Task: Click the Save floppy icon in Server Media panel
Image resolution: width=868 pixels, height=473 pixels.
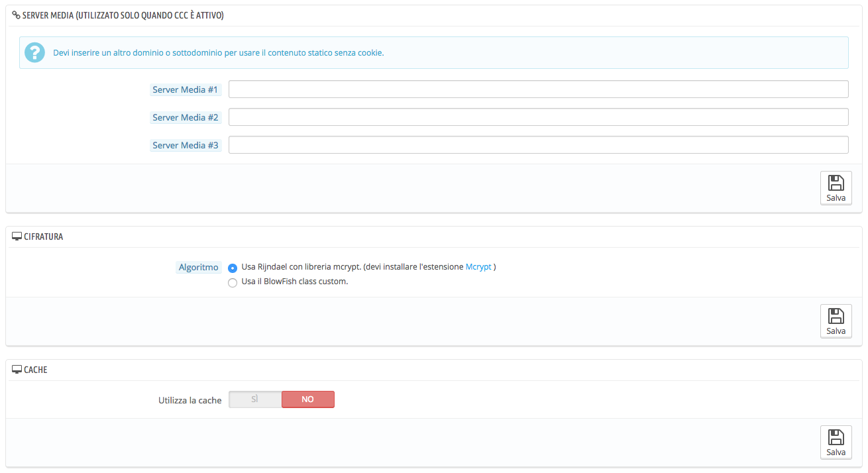Action: [836, 184]
